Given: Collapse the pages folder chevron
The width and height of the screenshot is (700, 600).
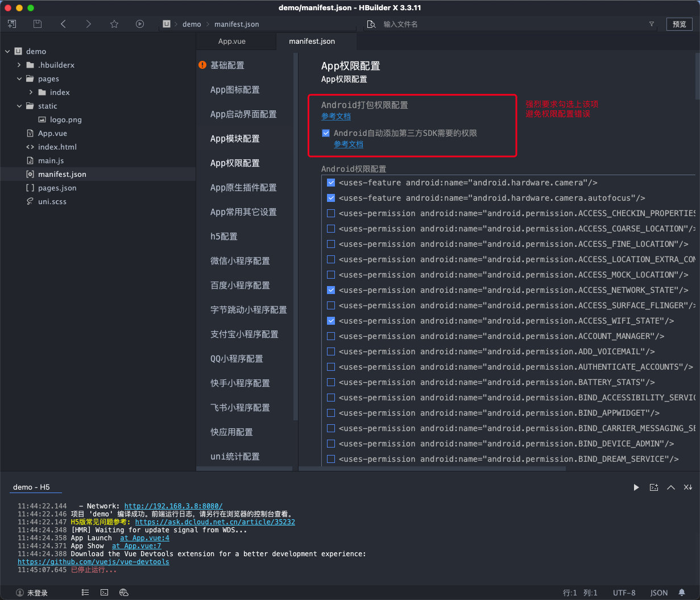Looking at the screenshot, I should pyautogui.click(x=19, y=78).
